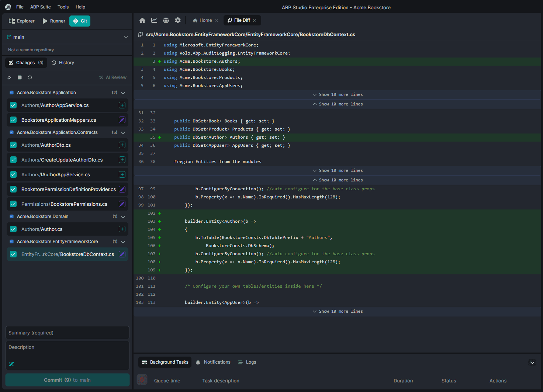543x392 pixels.
Task: Open the home icon in toolbar
Action: 142,20
